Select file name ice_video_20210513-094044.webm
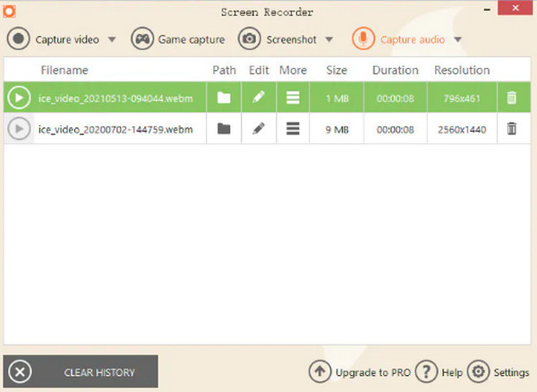Viewport: 537px width, 392px height. [115, 98]
